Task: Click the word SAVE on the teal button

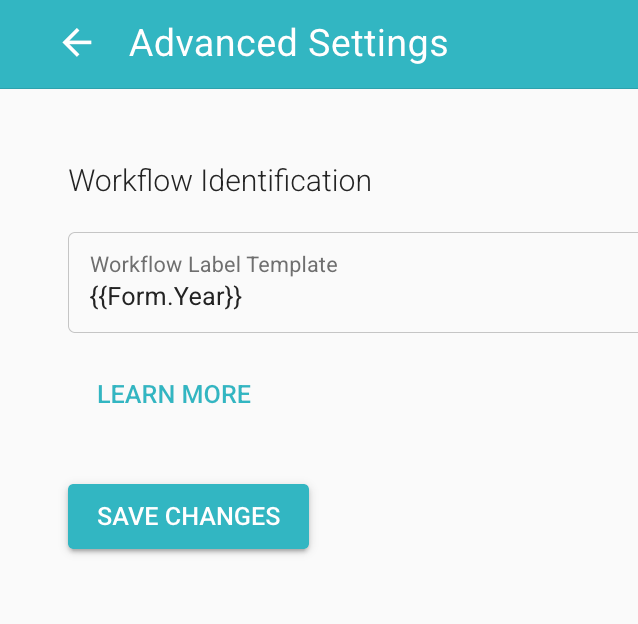Action: pyautogui.click(x=128, y=516)
